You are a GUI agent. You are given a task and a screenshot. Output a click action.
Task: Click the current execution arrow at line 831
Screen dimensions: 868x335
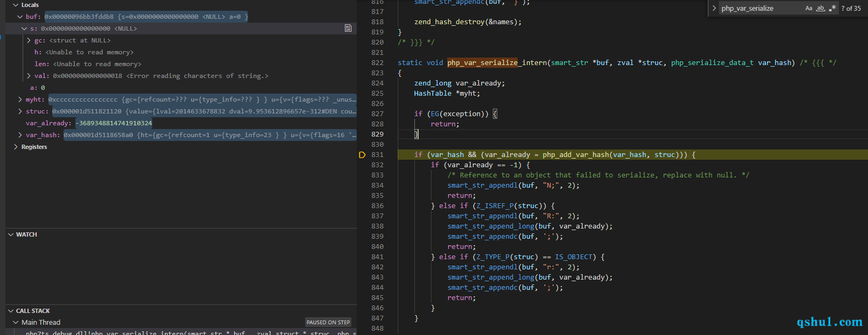tap(362, 155)
